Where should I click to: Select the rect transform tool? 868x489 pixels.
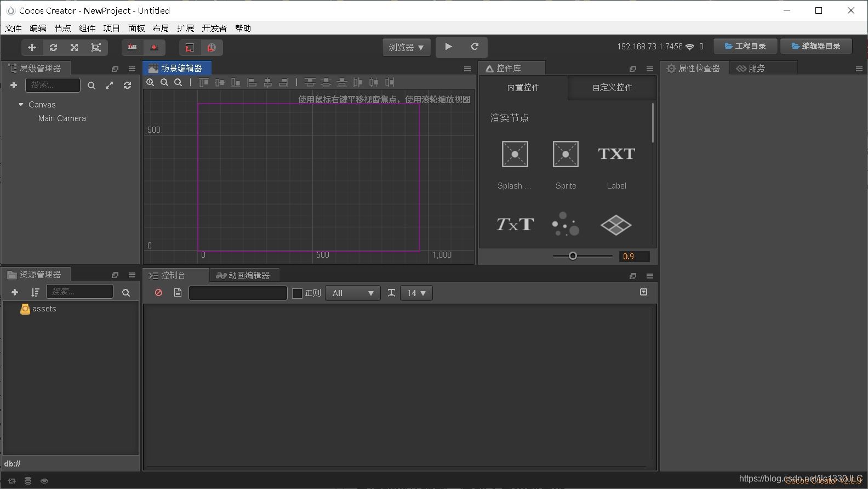click(96, 48)
